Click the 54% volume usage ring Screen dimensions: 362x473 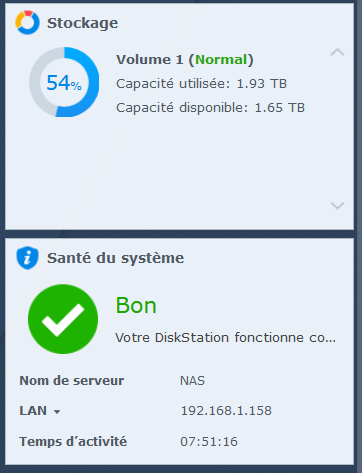click(x=64, y=82)
